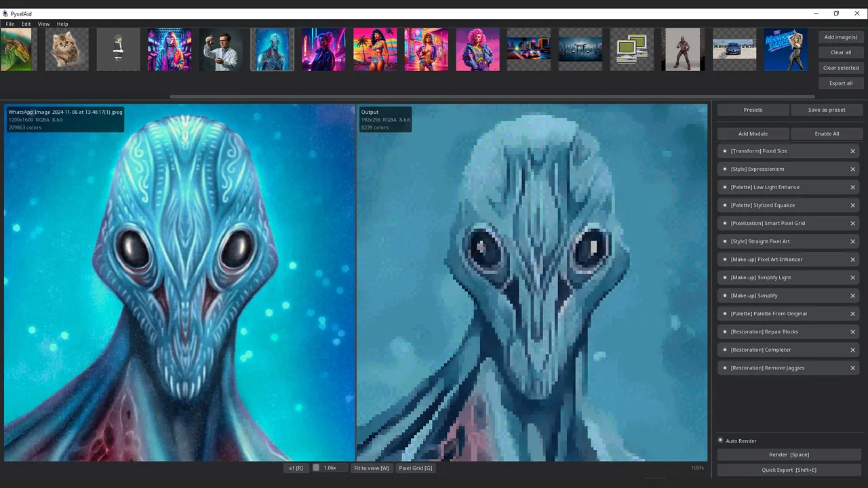This screenshot has height=488, width=868.
Task: Delete the Low Light Enhance module
Action: pyautogui.click(x=852, y=187)
